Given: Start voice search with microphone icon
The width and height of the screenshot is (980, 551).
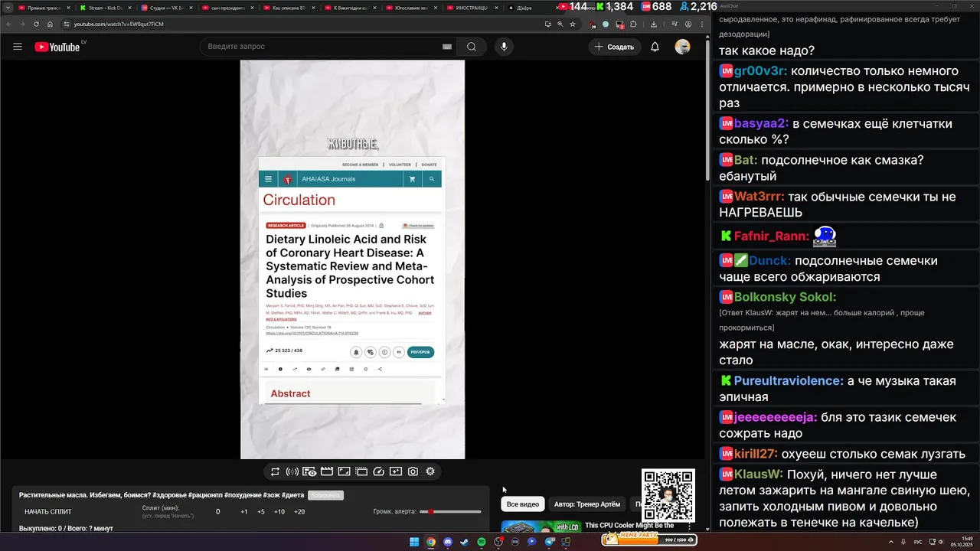Looking at the screenshot, I should (504, 47).
